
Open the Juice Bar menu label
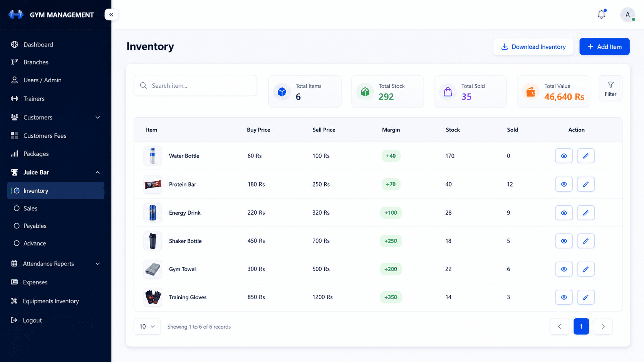click(36, 172)
